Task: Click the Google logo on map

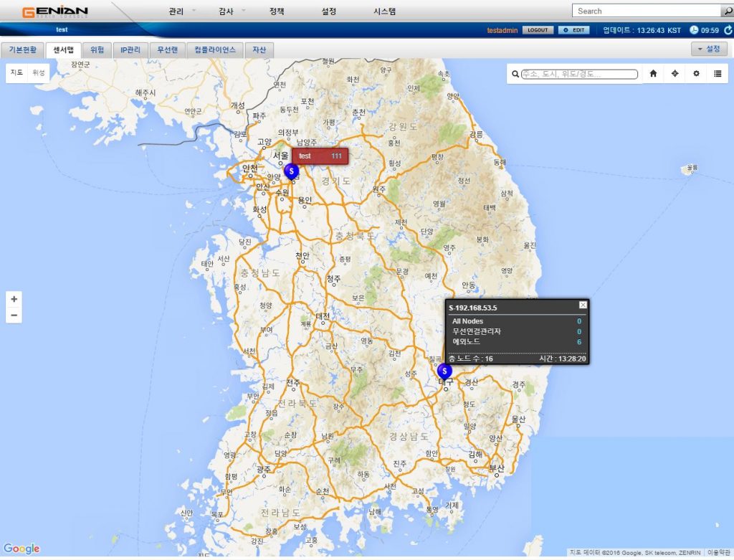Action: pyautogui.click(x=22, y=549)
